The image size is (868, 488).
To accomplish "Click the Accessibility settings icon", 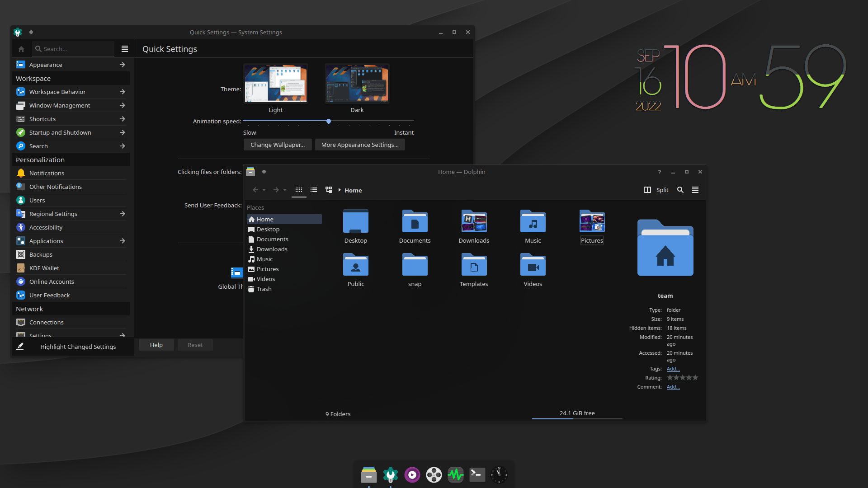I will pos(21,227).
